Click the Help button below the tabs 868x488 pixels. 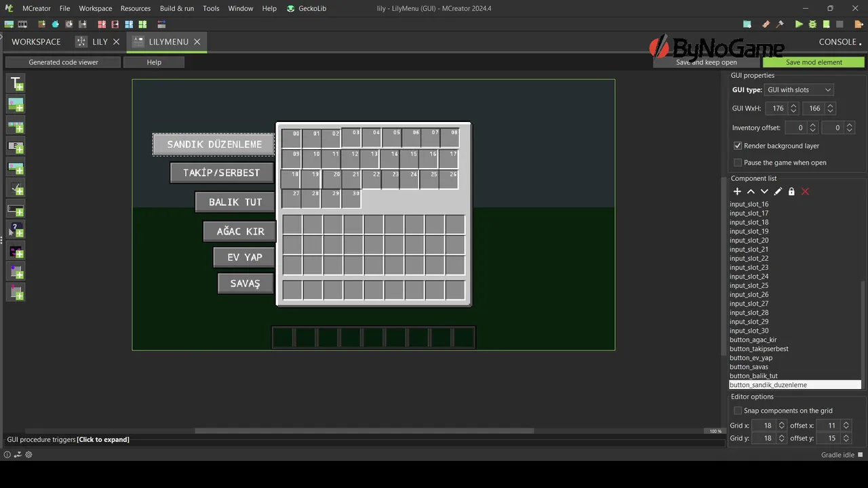point(154,62)
